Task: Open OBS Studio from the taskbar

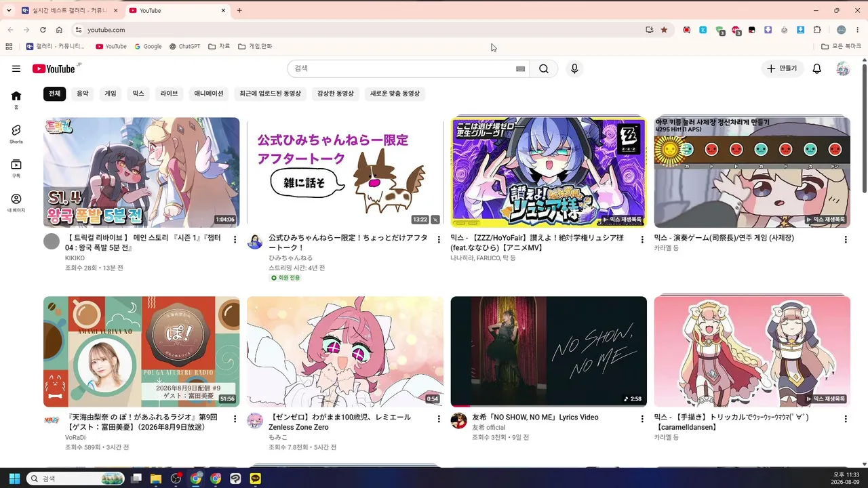Action: [176, 479]
